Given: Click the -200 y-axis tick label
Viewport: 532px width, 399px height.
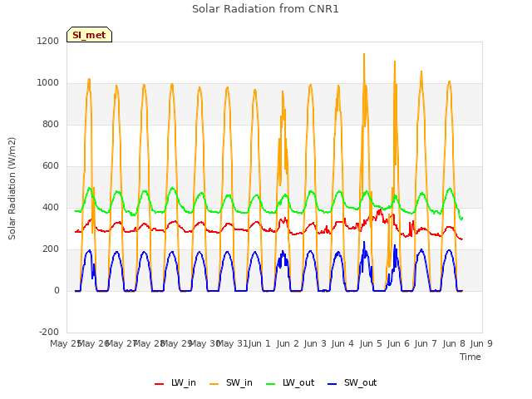Looking at the screenshot, I should (49, 332).
